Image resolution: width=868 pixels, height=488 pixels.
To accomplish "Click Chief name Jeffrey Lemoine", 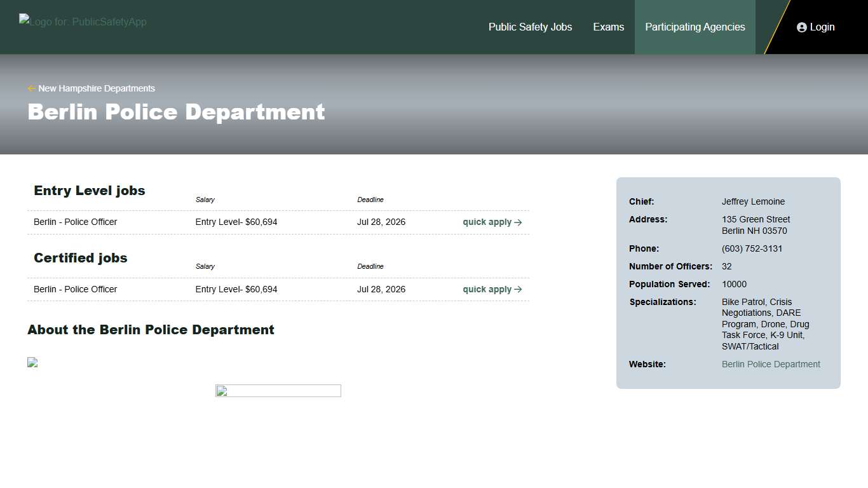I will click(x=753, y=201).
